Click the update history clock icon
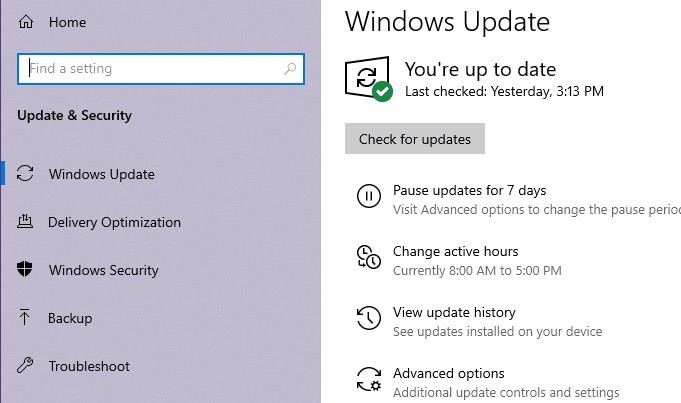 [x=368, y=319]
